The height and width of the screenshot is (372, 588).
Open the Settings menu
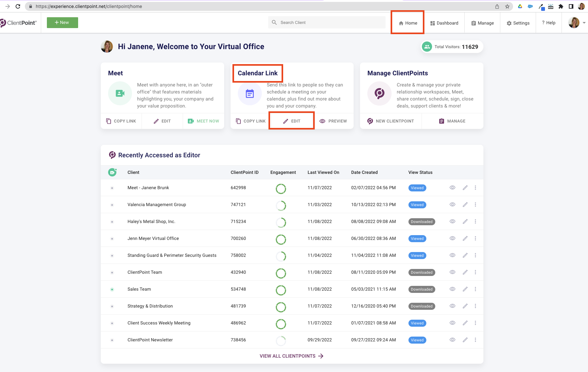[x=518, y=23]
